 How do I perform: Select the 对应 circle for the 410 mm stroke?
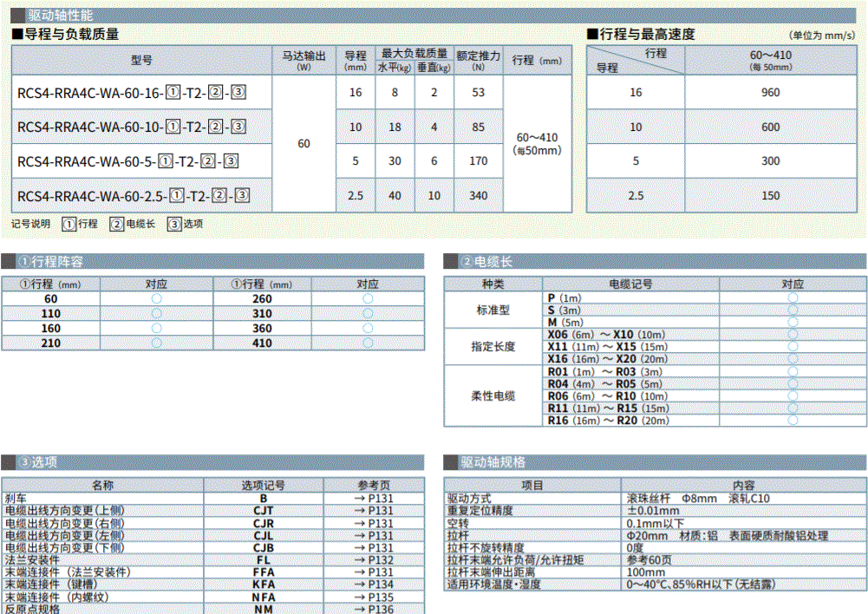368,343
